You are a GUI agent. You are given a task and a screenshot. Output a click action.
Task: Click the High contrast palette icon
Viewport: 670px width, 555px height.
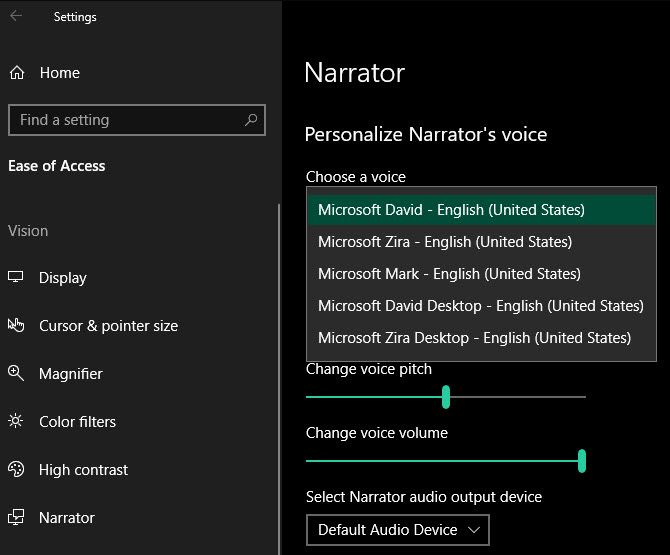[x=16, y=470]
